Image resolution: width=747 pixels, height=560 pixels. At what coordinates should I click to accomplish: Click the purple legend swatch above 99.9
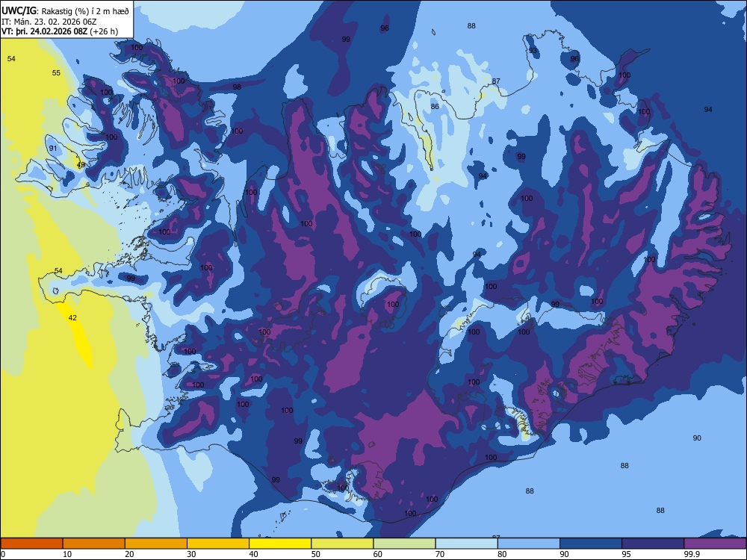click(x=715, y=544)
